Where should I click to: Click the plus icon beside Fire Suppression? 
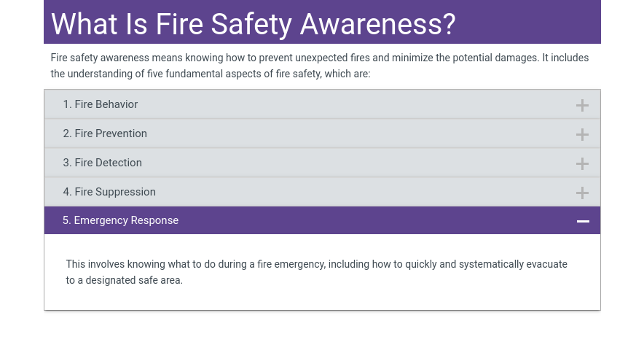pyautogui.click(x=582, y=193)
